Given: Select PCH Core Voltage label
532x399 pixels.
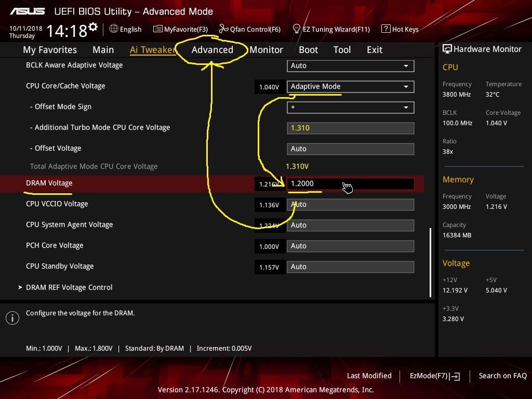Looking at the screenshot, I should 55,245.
